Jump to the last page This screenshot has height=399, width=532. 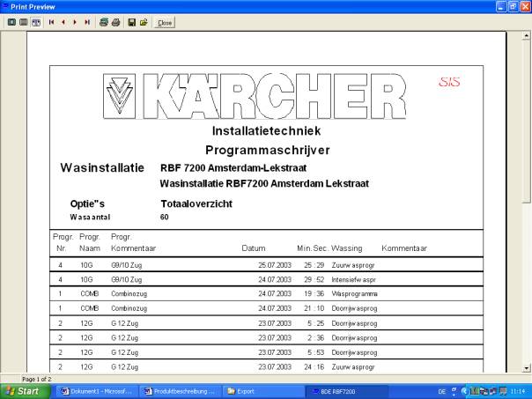pos(87,22)
